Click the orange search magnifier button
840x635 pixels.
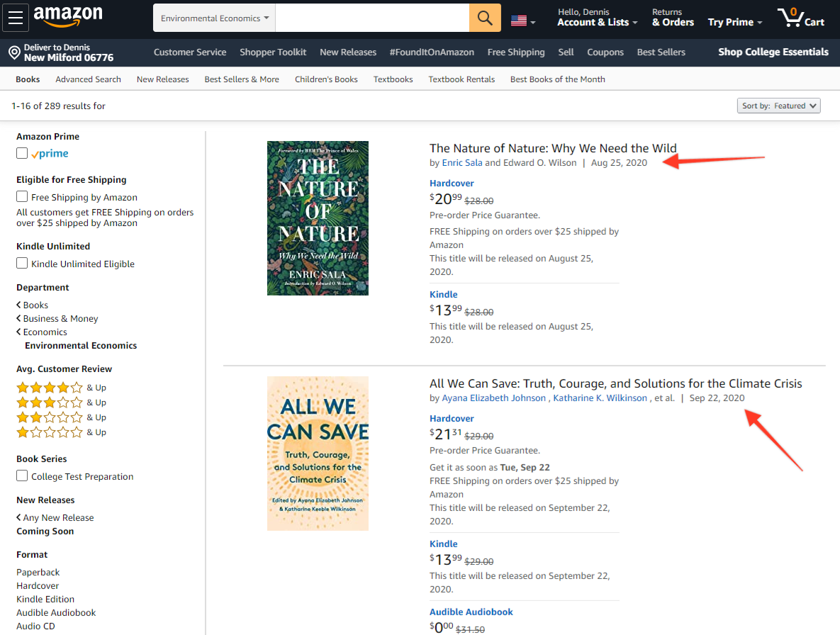[485, 18]
